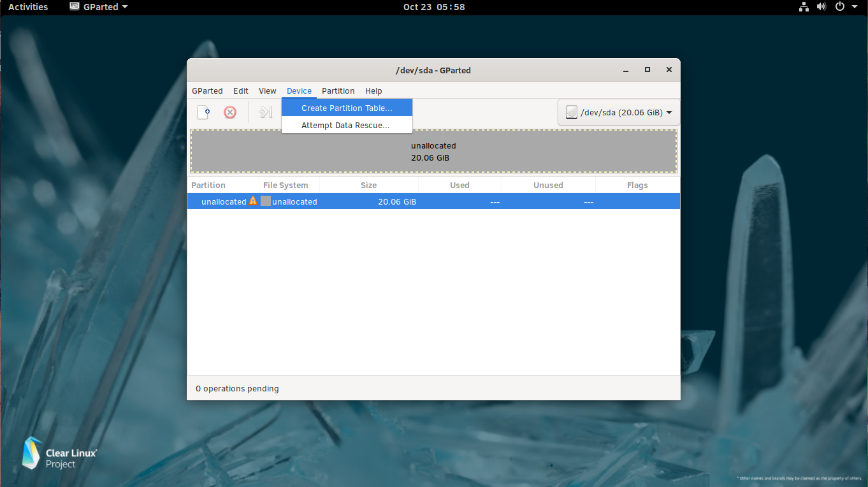868x487 pixels.
Task: Open the Help menu
Action: [373, 91]
